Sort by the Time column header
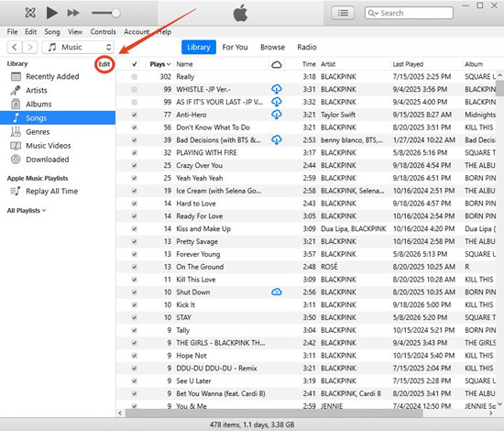Viewport: 504px width, 431px height. tap(309, 64)
